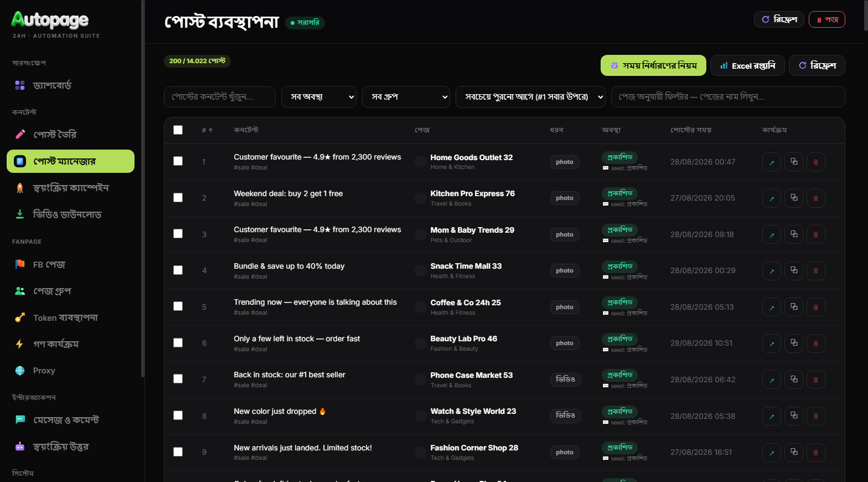The image size is (868, 482).
Task: Open link icon for Coffee & Co 24h 25 row
Action: [x=772, y=307]
